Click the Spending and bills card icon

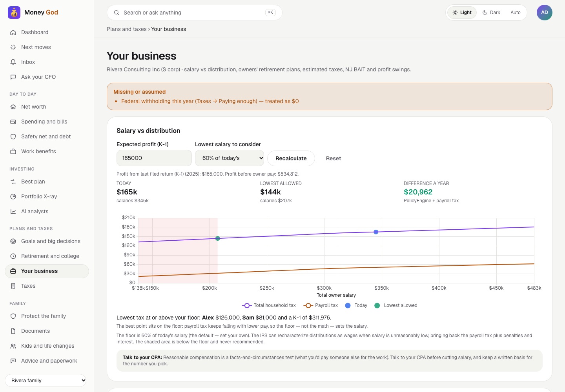(13, 122)
